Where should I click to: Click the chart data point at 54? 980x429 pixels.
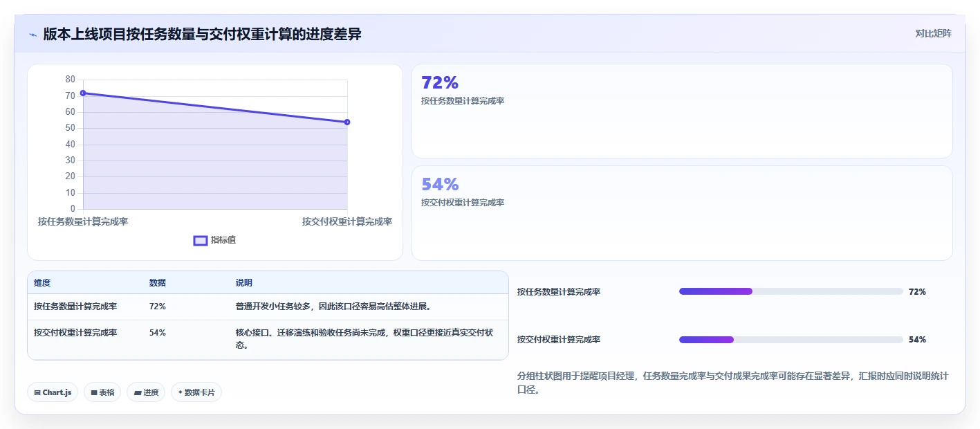coord(347,122)
